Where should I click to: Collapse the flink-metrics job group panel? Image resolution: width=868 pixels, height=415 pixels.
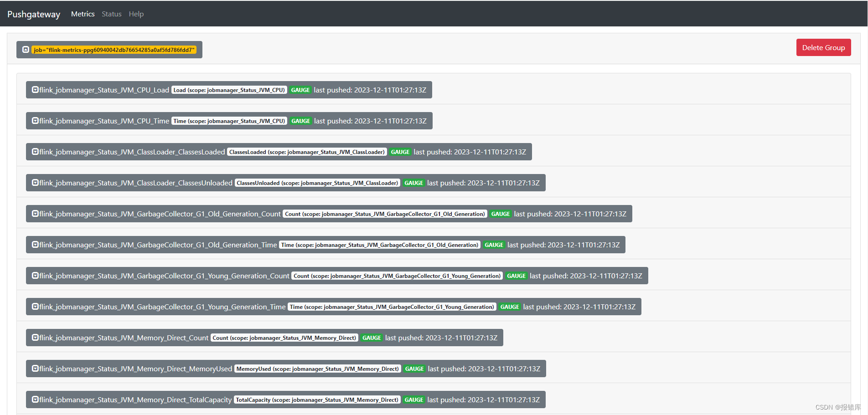click(x=26, y=49)
